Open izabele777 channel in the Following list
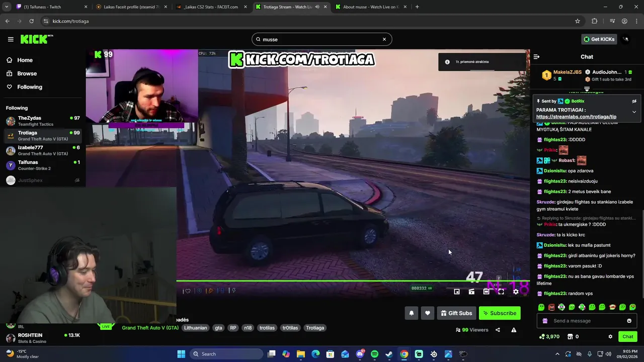This screenshot has width=644, height=362. pyautogui.click(x=43, y=150)
